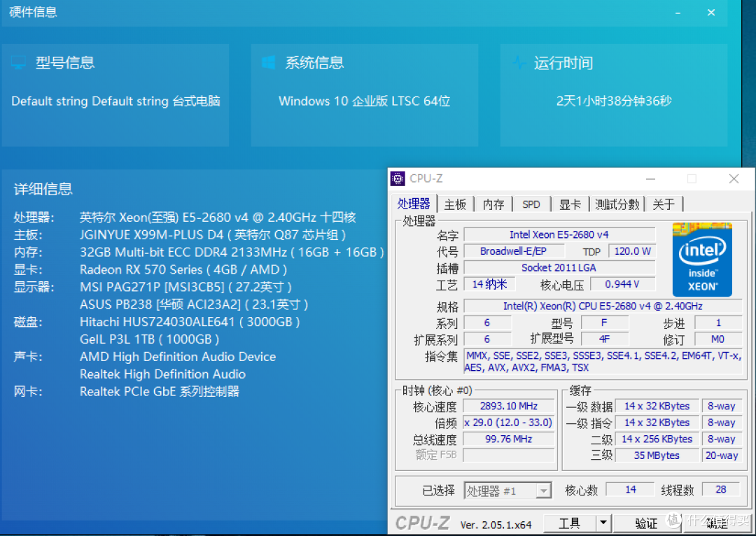
Task: Click the 处理器 row with E5-2680 v4 十四核
Action: coord(185,218)
